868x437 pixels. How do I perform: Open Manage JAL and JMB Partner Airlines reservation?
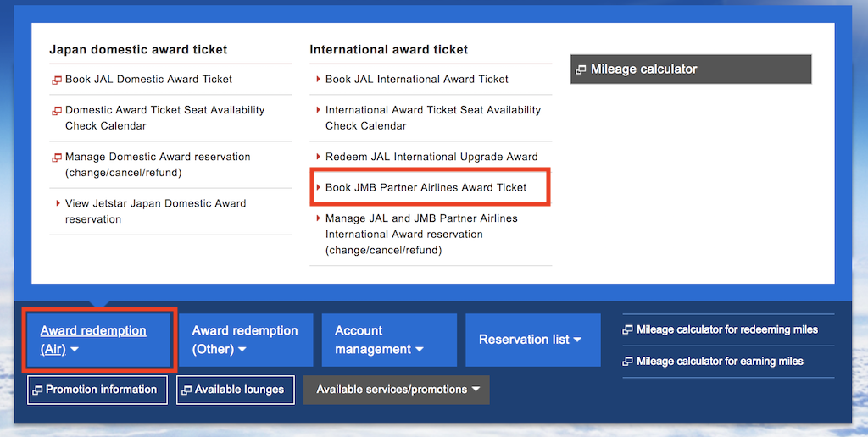(421, 234)
